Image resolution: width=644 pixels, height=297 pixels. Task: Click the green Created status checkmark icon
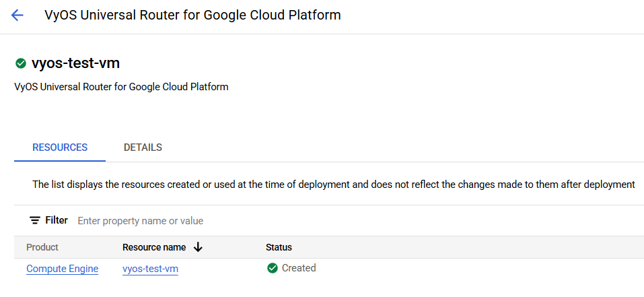[x=273, y=268]
